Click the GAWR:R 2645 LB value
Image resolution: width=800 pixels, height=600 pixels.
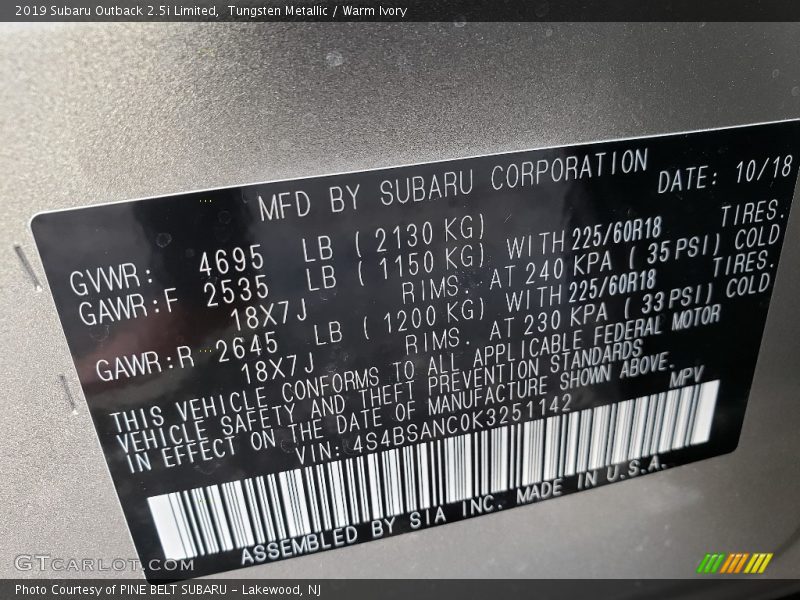(219, 351)
